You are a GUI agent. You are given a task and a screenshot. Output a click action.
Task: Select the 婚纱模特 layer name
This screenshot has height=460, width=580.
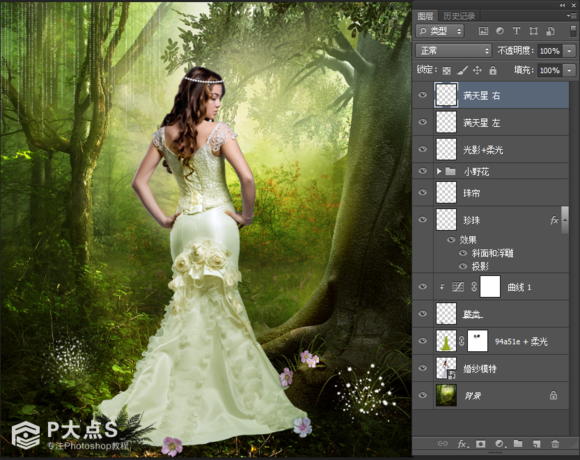[480, 369]
